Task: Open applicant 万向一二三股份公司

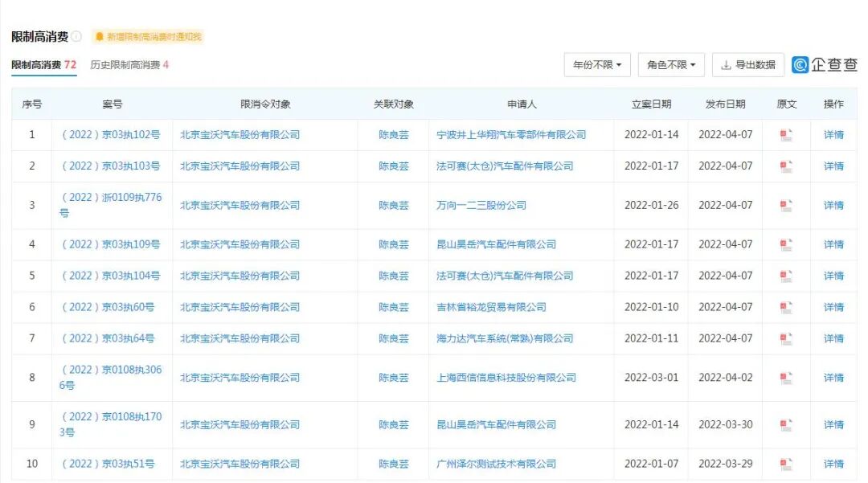Action: (481, 205)
